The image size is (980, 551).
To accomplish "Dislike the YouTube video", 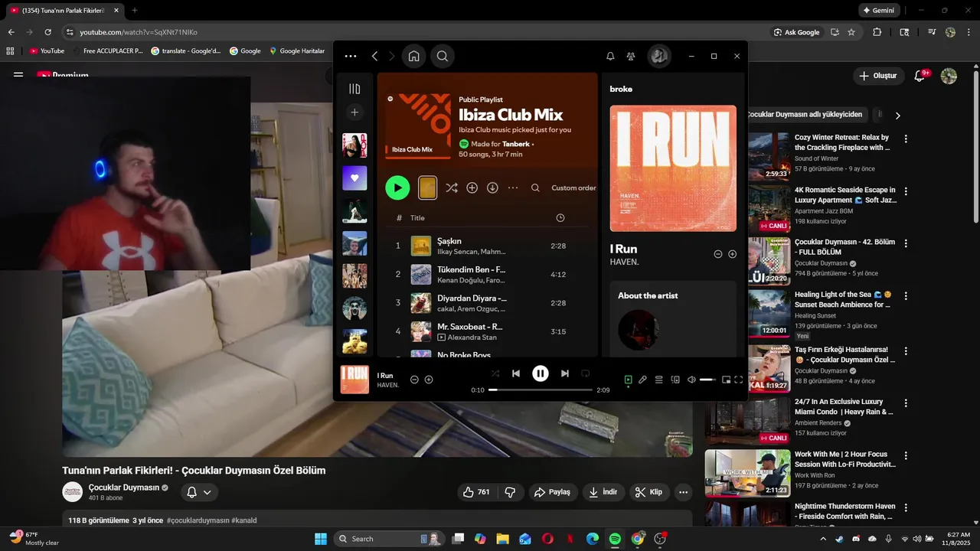I will [x=510, y=492].
